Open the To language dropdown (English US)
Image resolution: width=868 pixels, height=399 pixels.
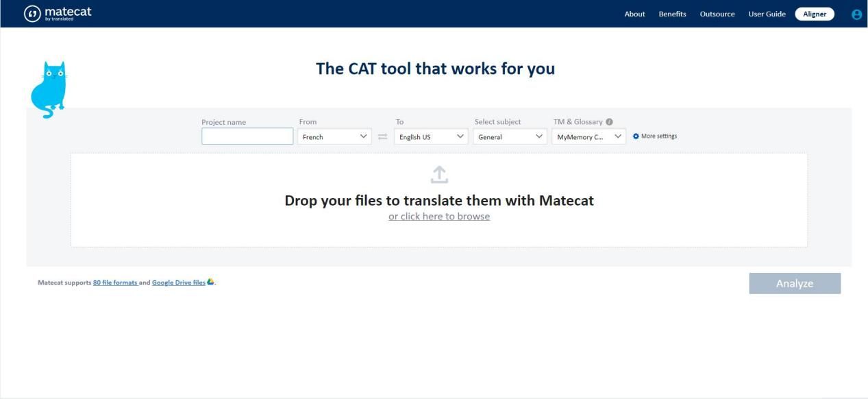coord(431,136)
